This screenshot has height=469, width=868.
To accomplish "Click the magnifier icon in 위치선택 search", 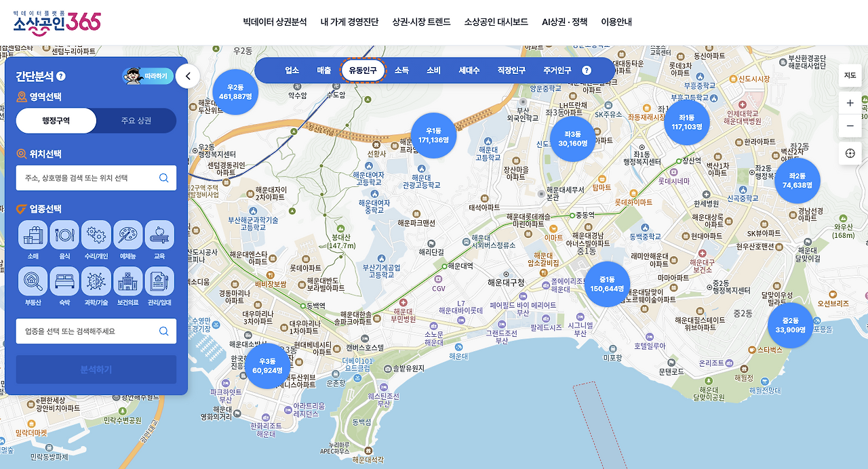I will pyautogui.click(x=163, y=178).
